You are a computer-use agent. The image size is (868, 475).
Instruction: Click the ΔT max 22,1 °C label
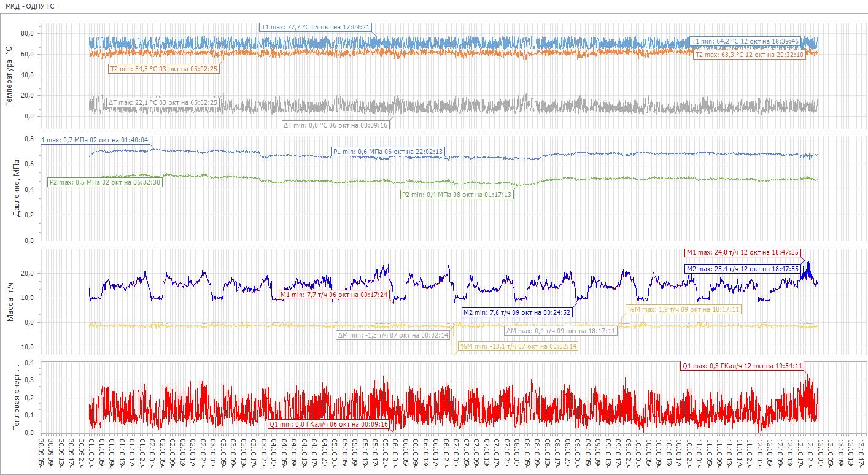(163, 102)
